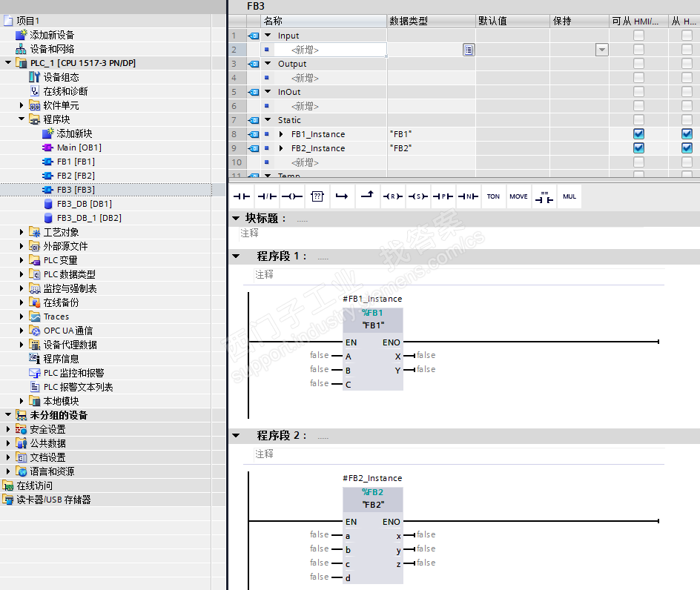Toggle HMI accessible checkbox for Output row
This screenshot has width=700, height=590.
tap(639, 64)
